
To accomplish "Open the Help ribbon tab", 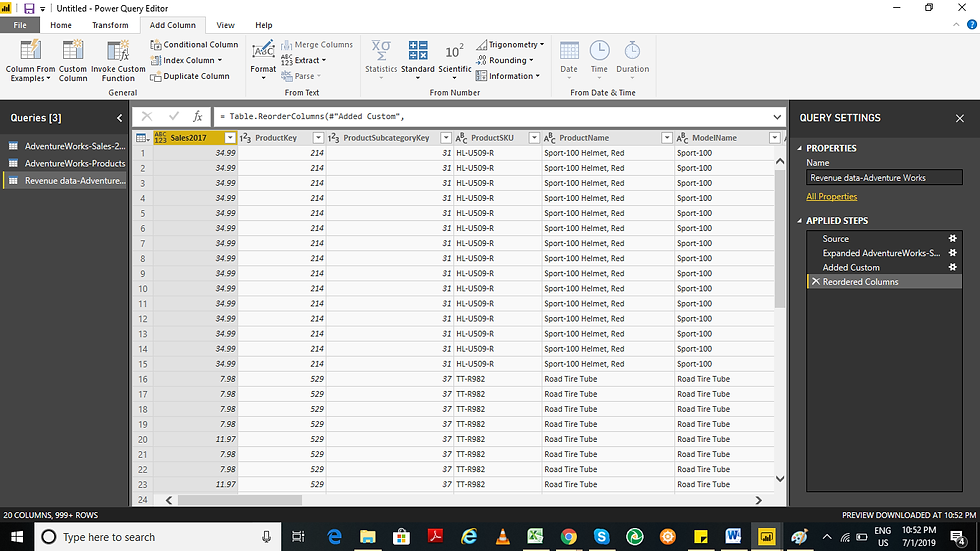I will pyautogui.click(x=264, y=25).
